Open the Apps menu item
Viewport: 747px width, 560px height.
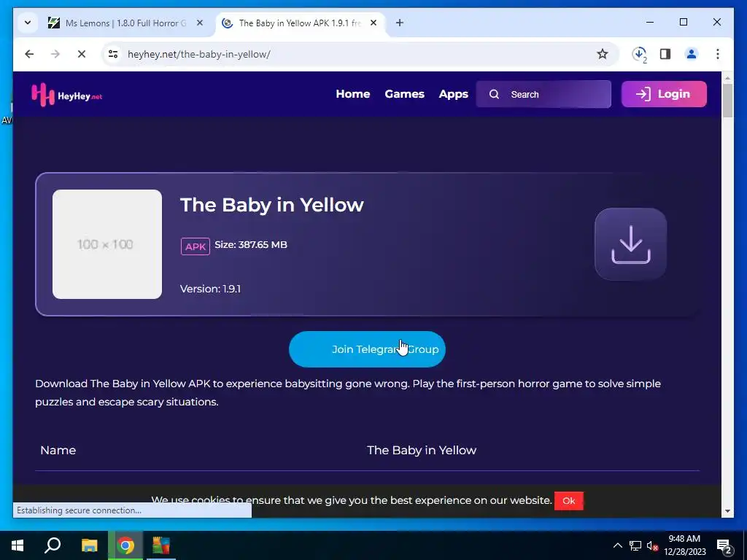pos(454,94)
